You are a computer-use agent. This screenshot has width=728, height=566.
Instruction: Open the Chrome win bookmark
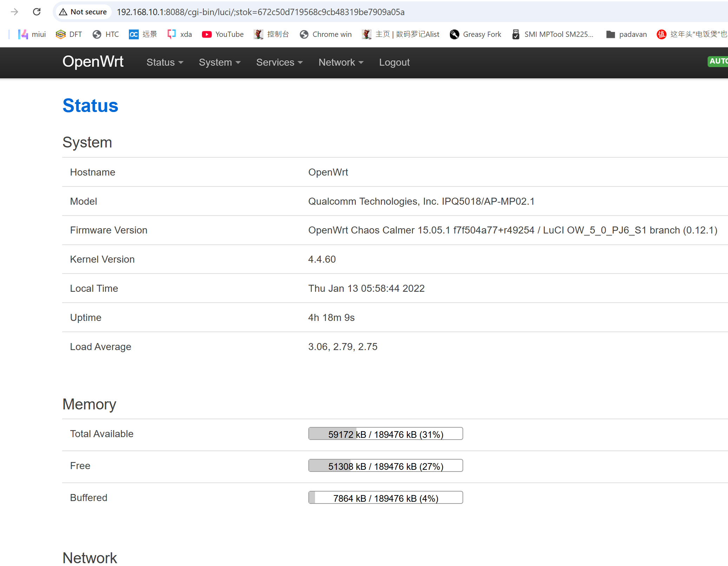tap(326, 34)
